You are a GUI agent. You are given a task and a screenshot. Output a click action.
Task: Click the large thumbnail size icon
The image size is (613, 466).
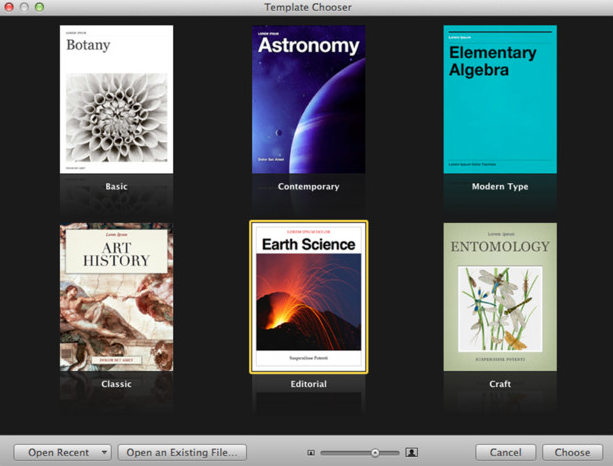click(412, 453)
